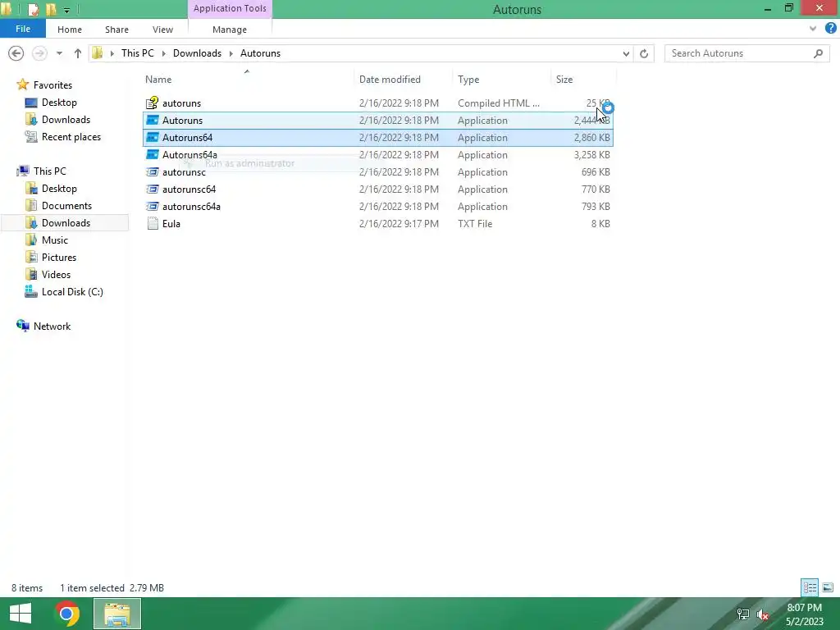Image resolution: width=840 pixels, height=630 pixels.
Task: Click the File Explorer taskbar button
Action: pos(117,614)
